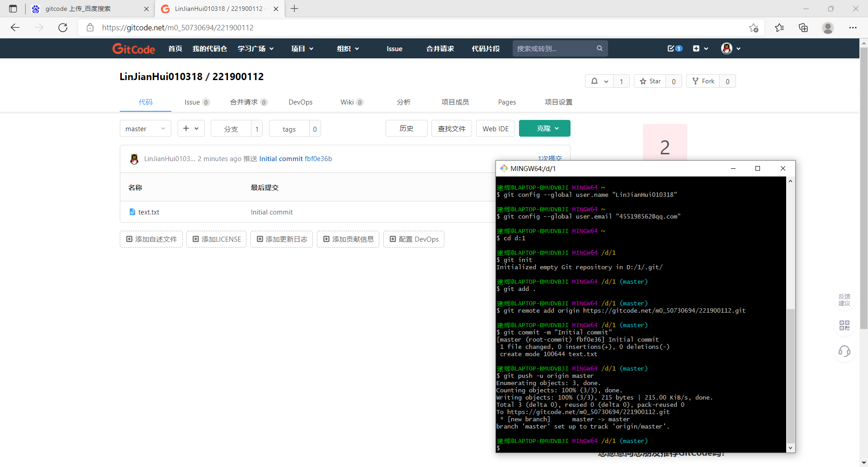Viewport: 868px width, 467px height.
Task: Open the Initial commit link
Action: coord(281,159)
